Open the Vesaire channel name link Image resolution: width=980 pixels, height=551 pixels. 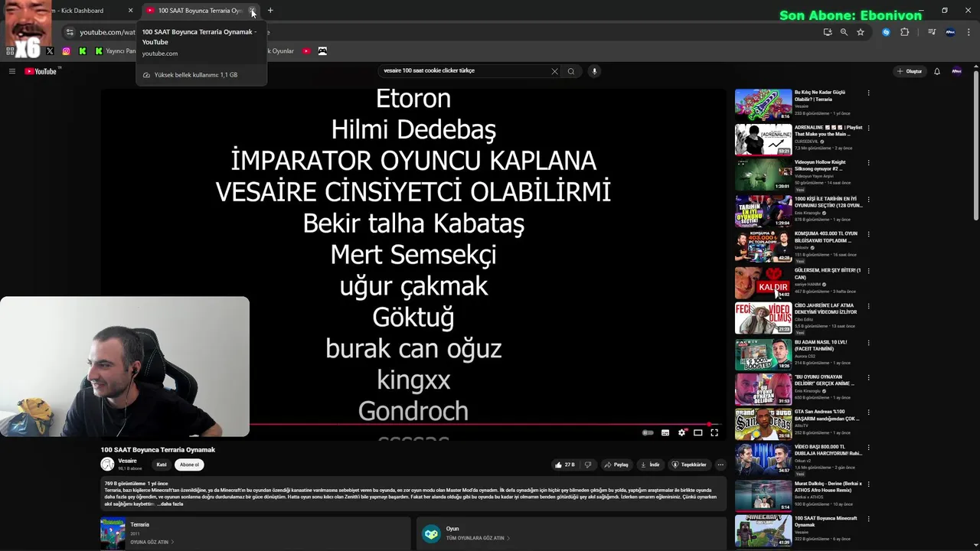[x=127, y=461]
